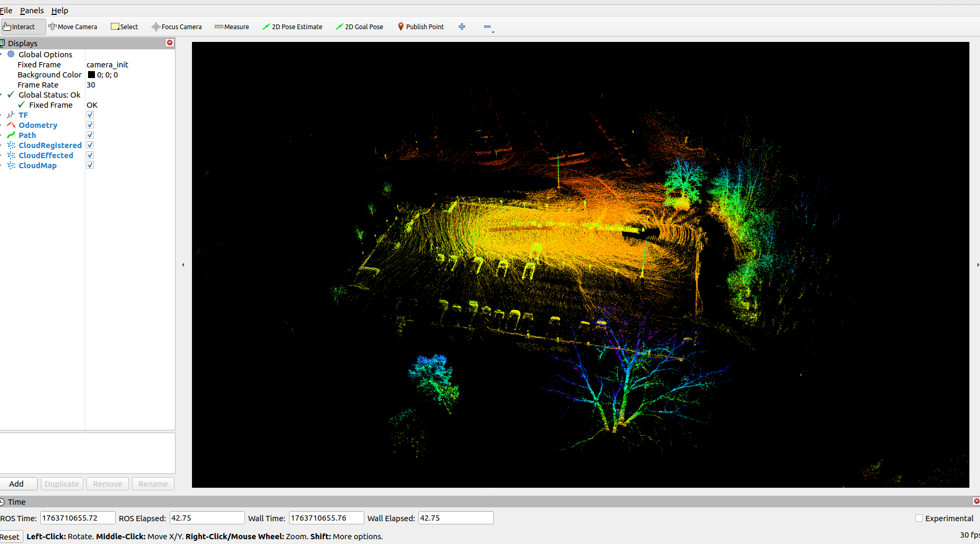This screenshot has height=544, width=980.
Task: Click the Displays panel monitor icon
Action: pyautogui.click(x=2, y=43)
